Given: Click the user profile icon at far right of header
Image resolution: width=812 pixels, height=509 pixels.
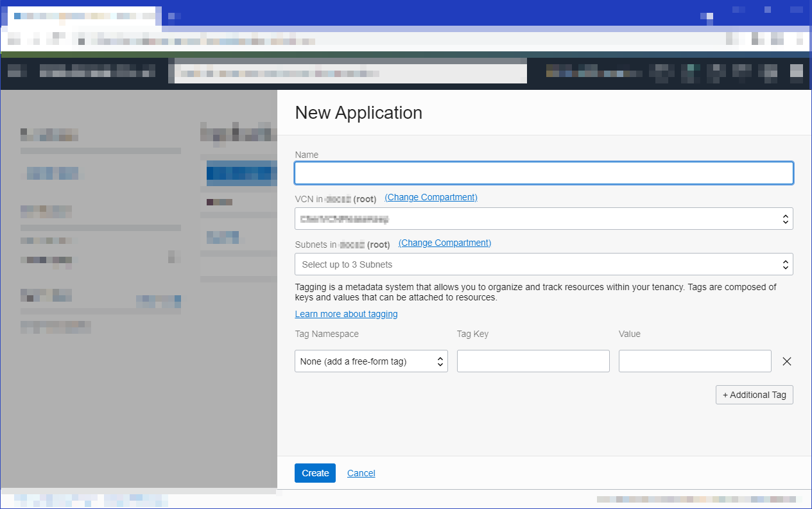Looking at the screenshot, I should (795, 71).
